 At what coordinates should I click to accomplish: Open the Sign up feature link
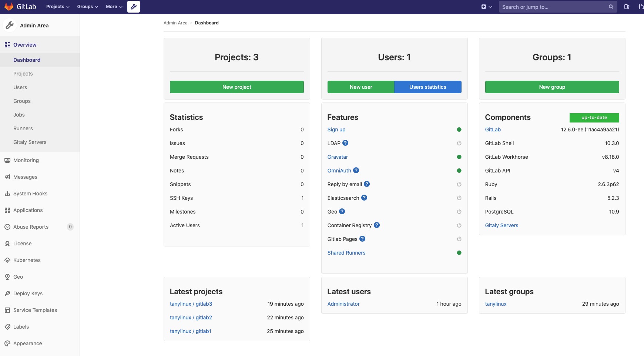pos(336,130)
